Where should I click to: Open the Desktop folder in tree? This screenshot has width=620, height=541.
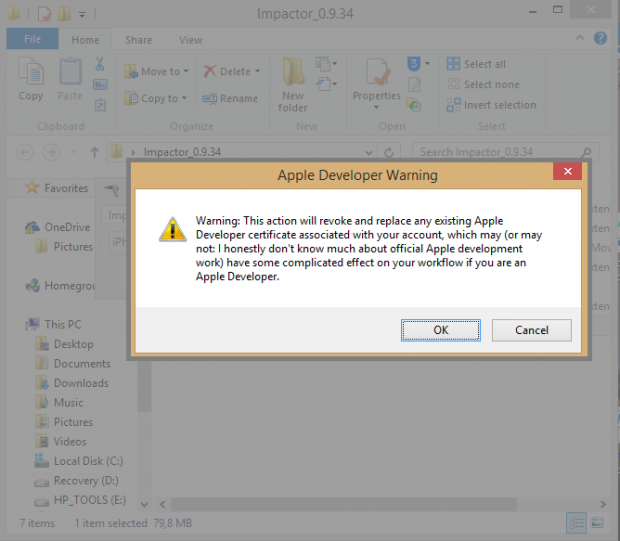tap(64, 344)
